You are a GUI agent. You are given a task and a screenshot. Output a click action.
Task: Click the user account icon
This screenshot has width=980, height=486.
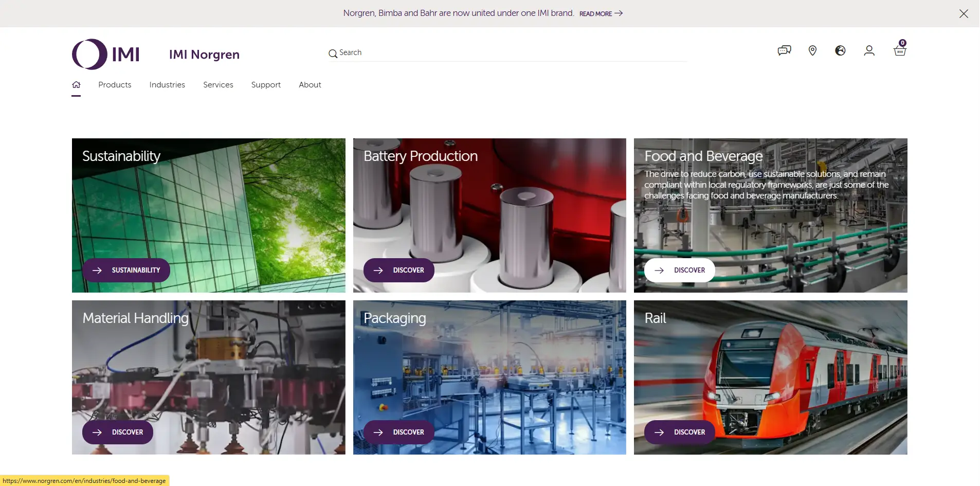(x=869, y=50)
